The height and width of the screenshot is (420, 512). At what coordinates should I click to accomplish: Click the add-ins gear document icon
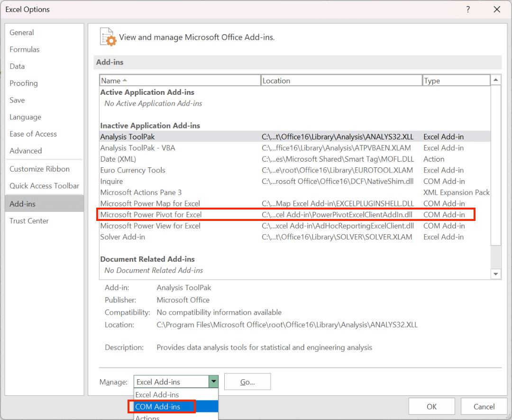pyautogui.click(x=108, y=37)
